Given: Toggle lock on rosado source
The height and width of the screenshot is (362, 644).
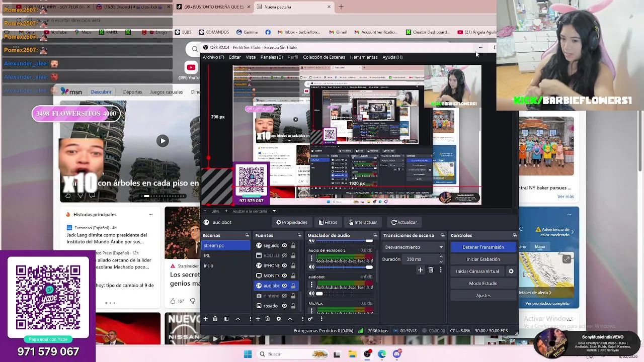Looking at the screenshot, I should coord(293,306).
